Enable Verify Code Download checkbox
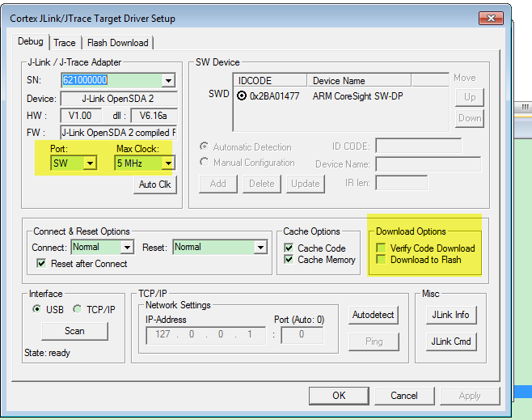 (x=381, y=248)
